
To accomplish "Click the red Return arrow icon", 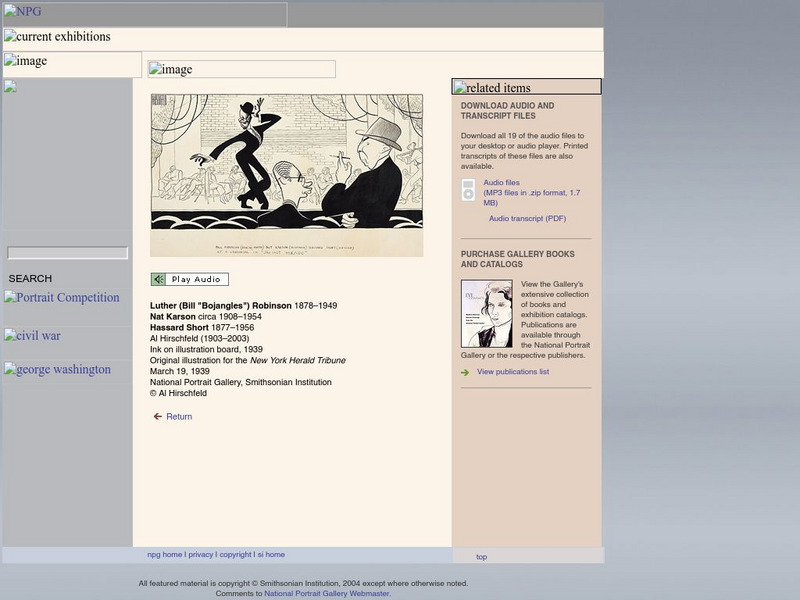I will click(x=158, y=417).
